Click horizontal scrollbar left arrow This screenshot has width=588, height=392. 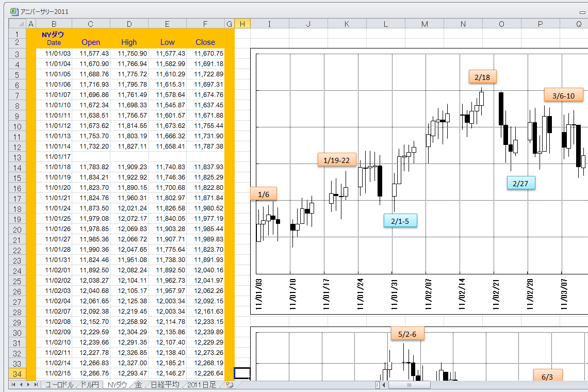[384, 385]
